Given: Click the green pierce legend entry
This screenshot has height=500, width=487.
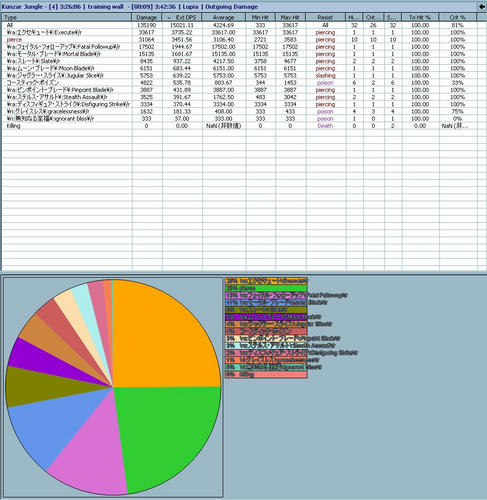Looking at the screenshot, I should 266,288.
